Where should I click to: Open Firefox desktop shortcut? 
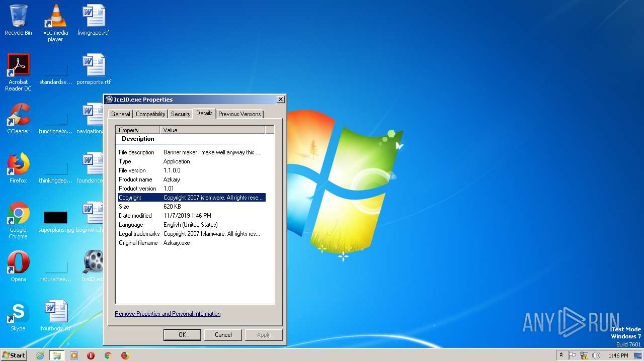[x=18, y=168]
